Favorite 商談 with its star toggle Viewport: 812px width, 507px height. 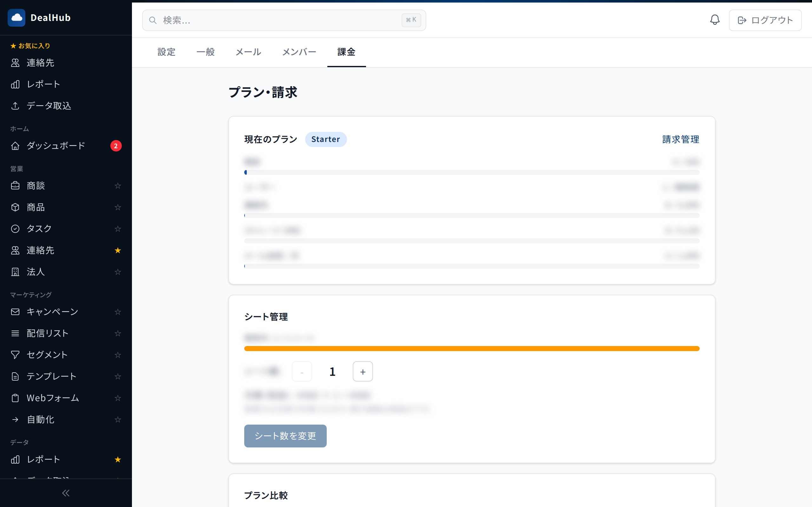118,186
